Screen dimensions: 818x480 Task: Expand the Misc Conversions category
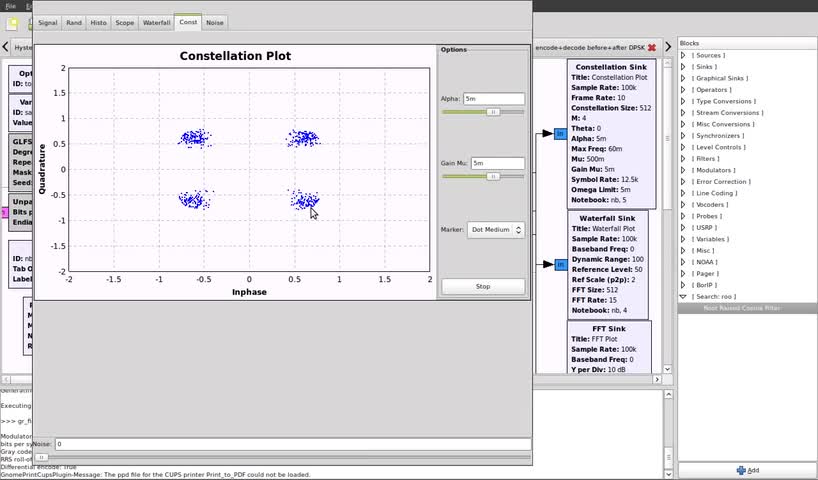point(683,124)
